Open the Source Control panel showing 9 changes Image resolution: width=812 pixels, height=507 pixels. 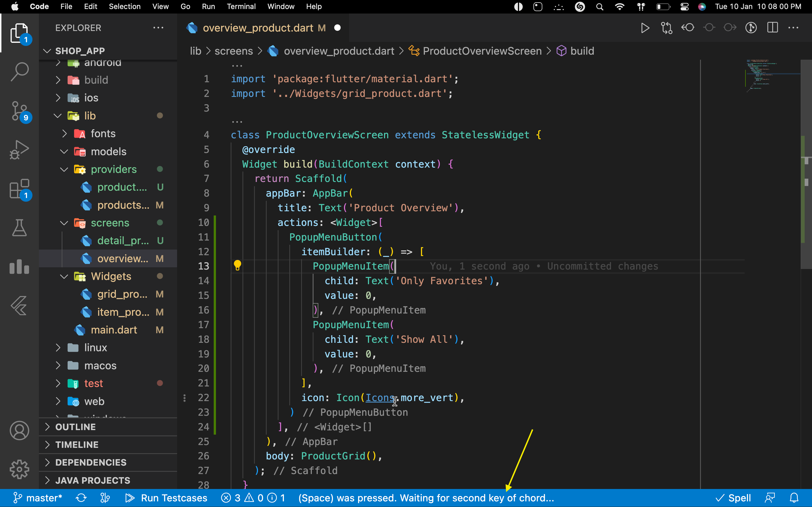tap(19, 111)
